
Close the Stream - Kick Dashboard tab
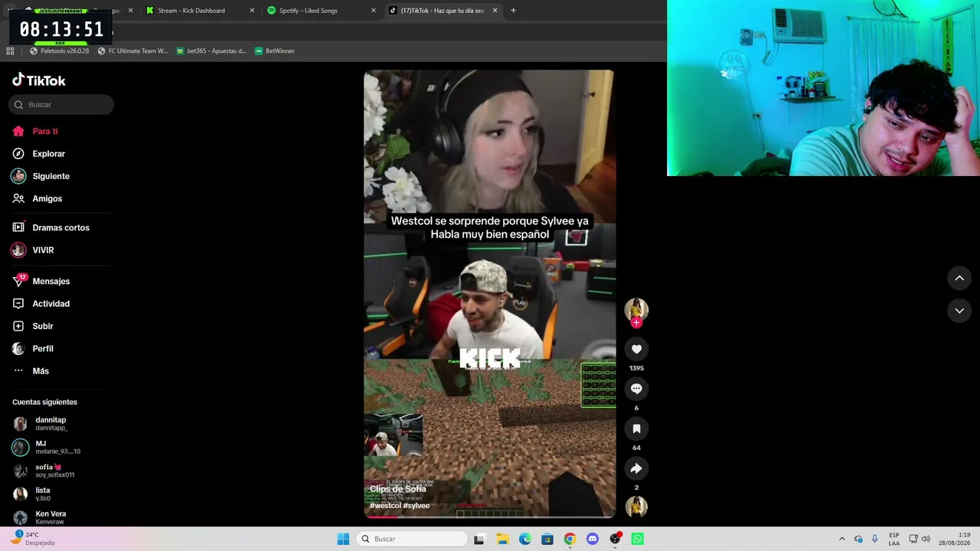pos(252,11)
